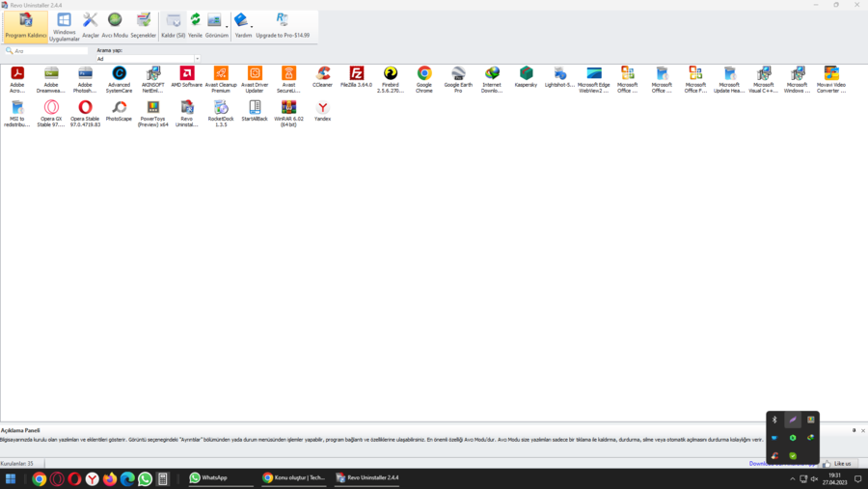Select Avast SecureLine icon
868x489 pixels.
pyautogui.click(x=288, y=79)
